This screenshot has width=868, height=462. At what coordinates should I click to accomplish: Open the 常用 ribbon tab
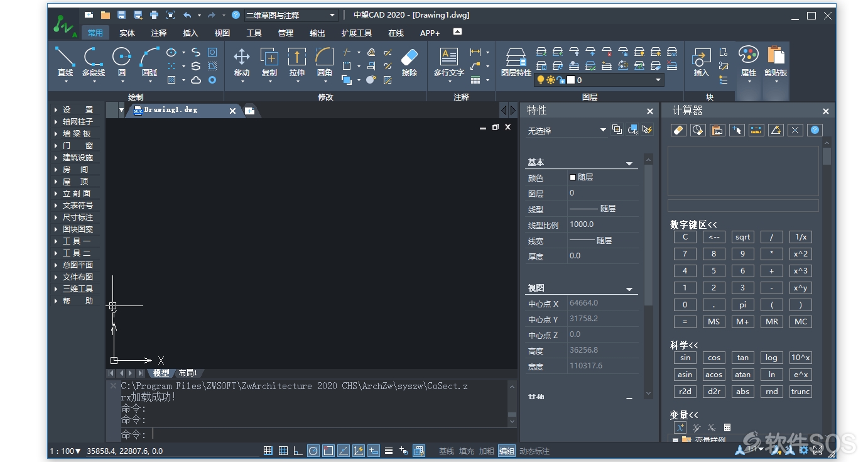point(95,33)
